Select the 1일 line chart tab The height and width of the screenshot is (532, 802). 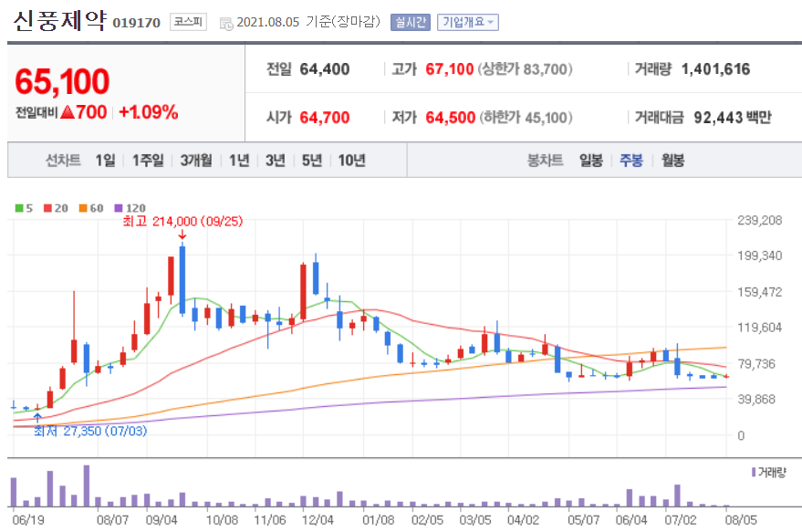pos(105,160)
